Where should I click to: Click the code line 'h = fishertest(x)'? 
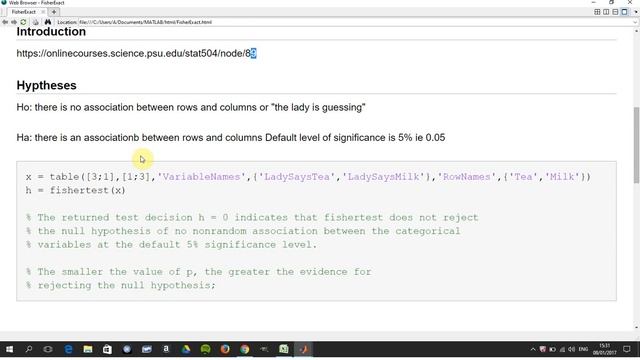click(76, 190)
